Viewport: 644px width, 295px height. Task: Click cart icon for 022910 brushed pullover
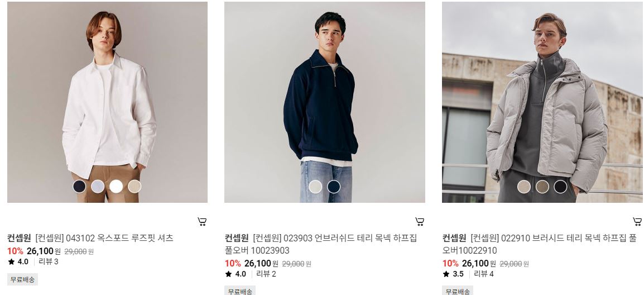637,222
